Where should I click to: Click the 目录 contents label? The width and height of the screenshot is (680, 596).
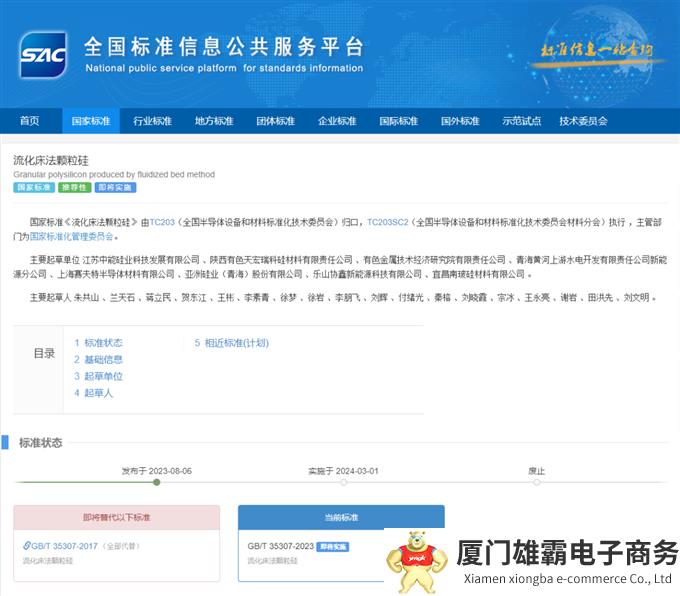point(44,354)
